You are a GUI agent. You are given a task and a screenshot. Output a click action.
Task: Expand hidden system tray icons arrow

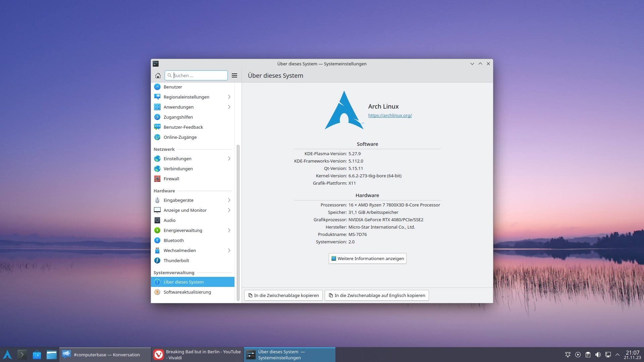click(618, 355)
